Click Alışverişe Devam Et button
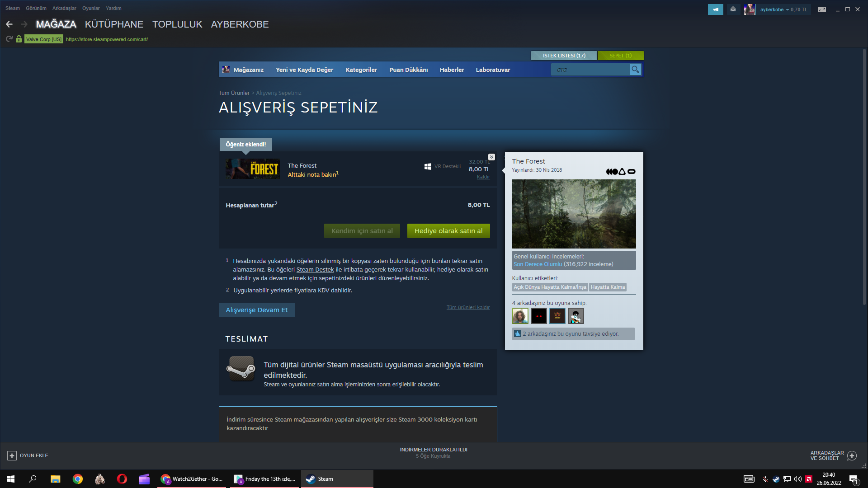 click(256, 310)
